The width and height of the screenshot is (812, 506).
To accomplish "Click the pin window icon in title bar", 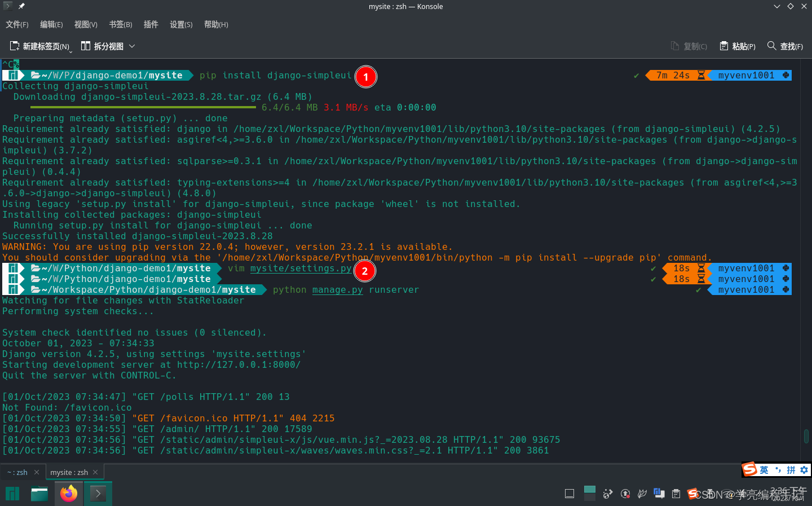I will 21,6.
